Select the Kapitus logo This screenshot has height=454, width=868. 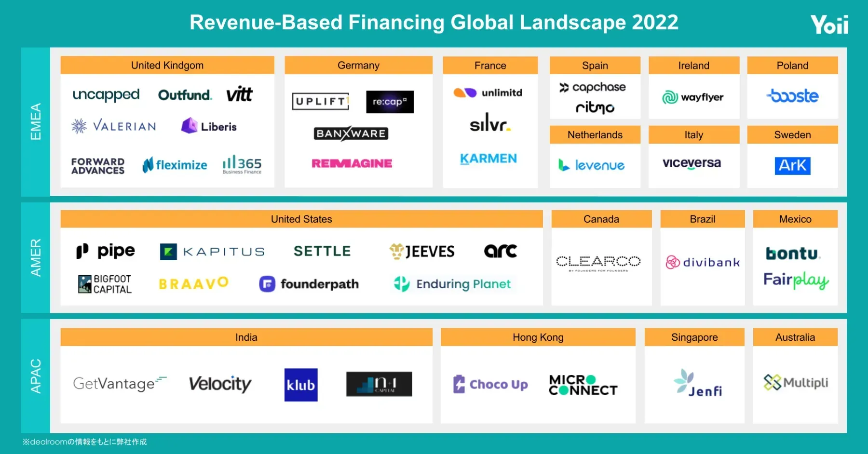pyautogui.click(x=212, y=252)
